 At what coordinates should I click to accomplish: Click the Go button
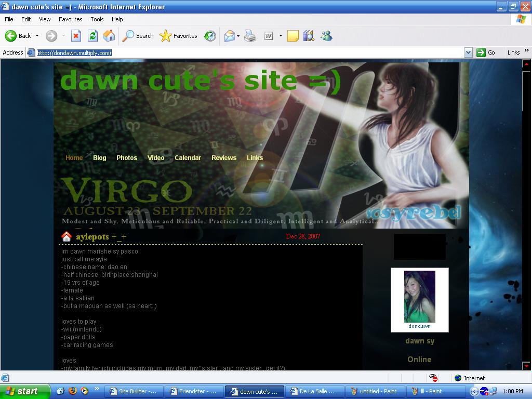click(x=486, y=52)
